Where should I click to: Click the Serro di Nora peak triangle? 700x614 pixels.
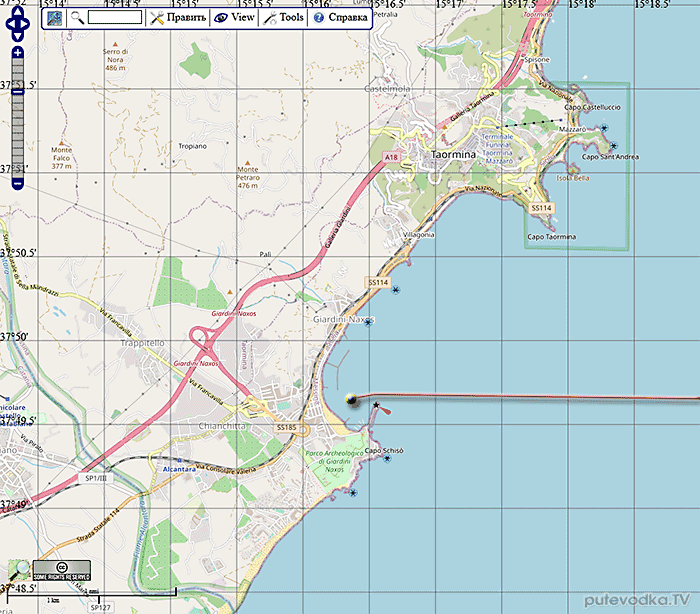115,44
